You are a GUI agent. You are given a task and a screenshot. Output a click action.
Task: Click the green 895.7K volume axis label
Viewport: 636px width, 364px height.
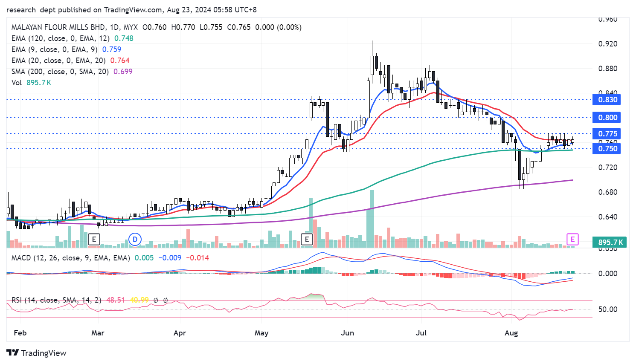pos(610,243)
